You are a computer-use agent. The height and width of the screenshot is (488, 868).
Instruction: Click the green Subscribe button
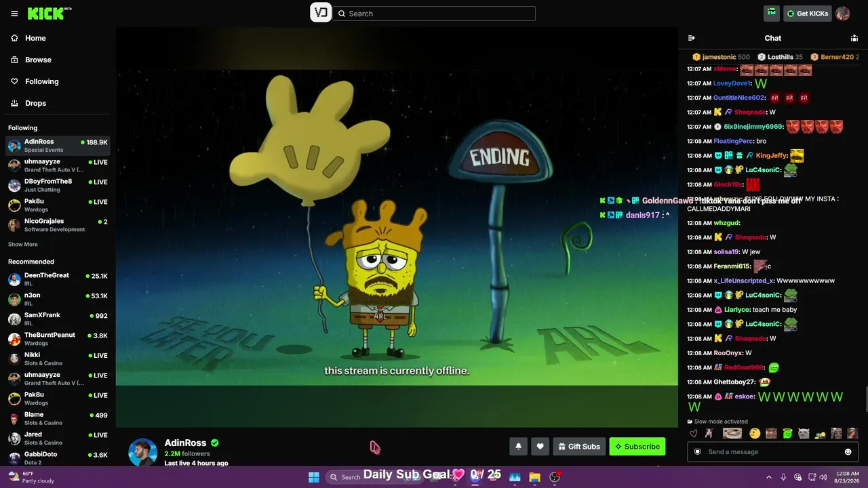[637, 446]
